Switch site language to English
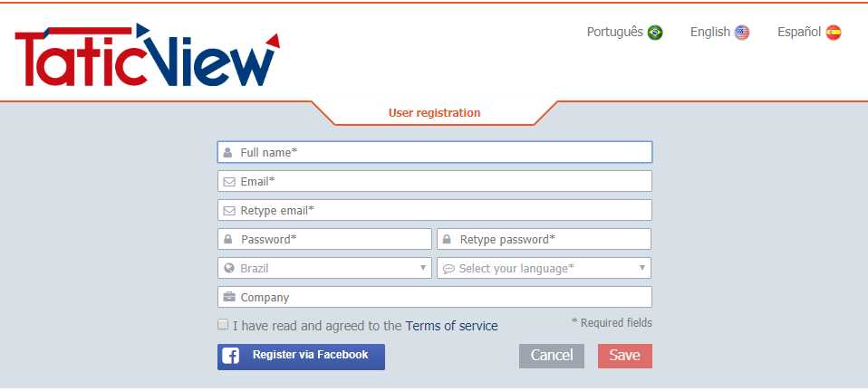 pos(709,33)
